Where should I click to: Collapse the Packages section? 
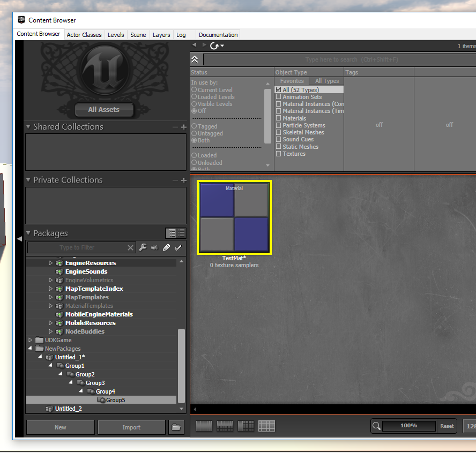pyautogui.click(x=28, y=233)
